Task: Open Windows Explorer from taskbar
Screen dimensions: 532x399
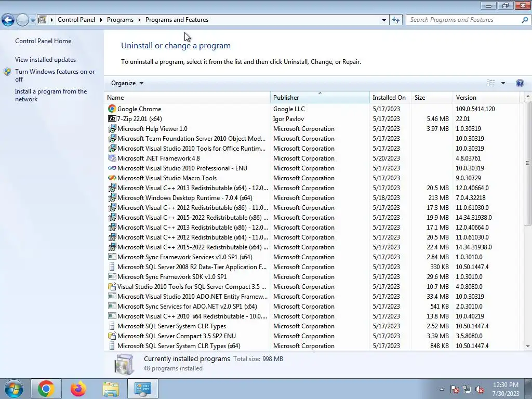Action: (x=111, y=389)
